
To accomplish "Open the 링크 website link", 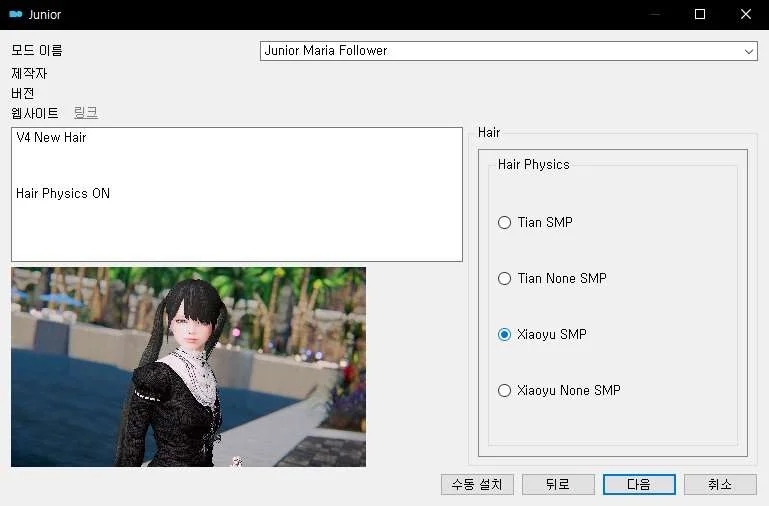I will pyautogui.click(x=86, y=113).
